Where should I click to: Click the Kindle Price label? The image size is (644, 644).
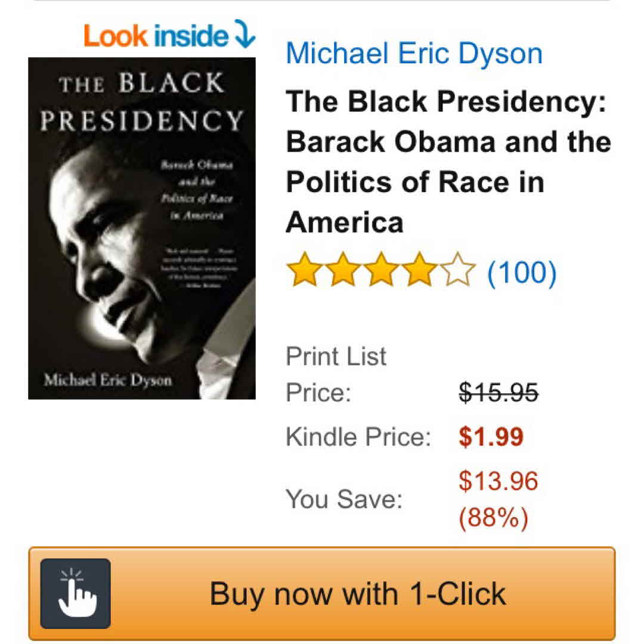pyautogui.click(x=358, y=436)
